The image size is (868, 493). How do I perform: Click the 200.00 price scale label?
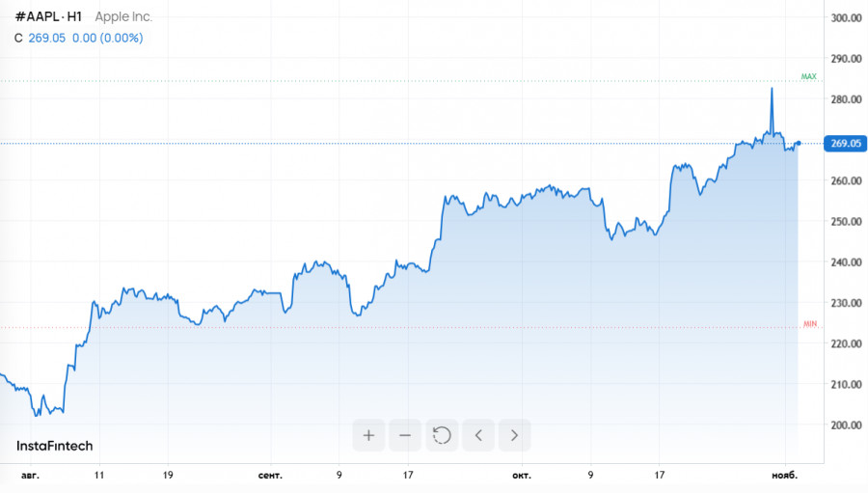(845, 425)
